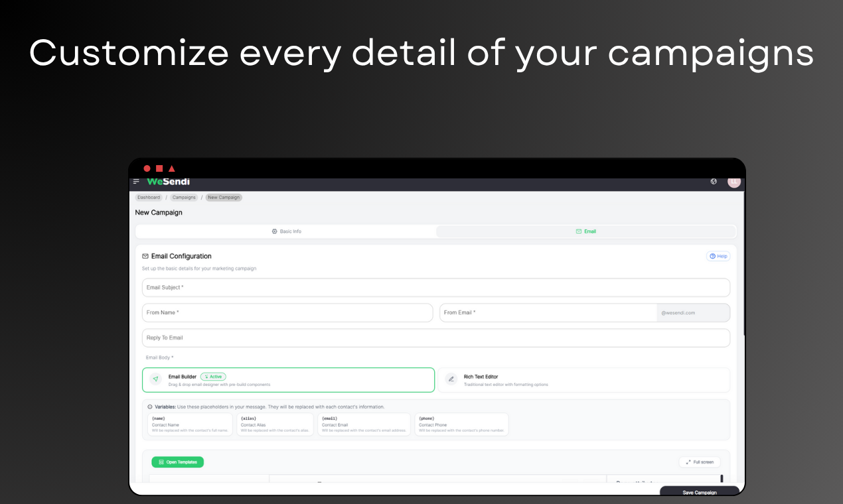The width and height of the screenshot is (843, 504).
Task: Open Templates for the email body
Action: click(x=177, y=462)
